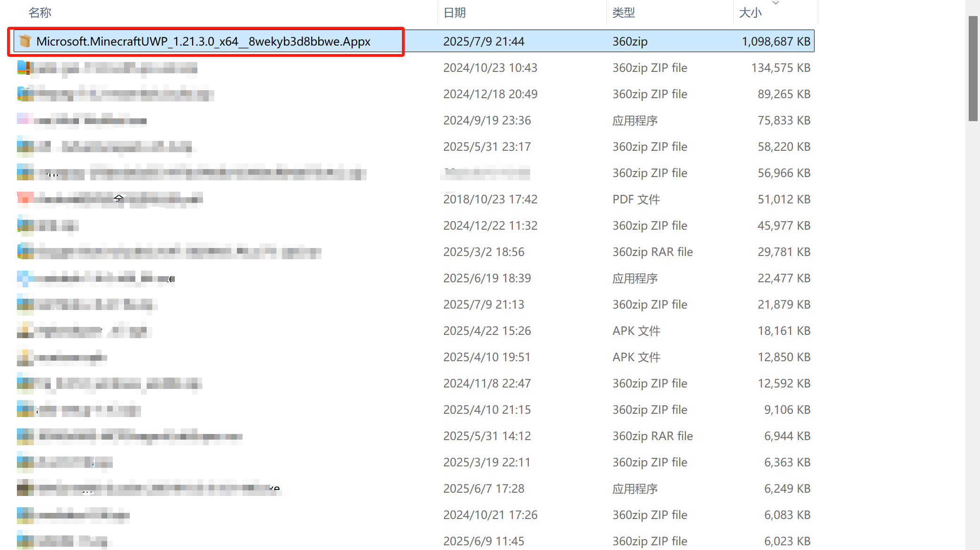Click icon of the 12,850 KB APK file
This screenshot has height=550, width=980.
click(x=25, y=357)
